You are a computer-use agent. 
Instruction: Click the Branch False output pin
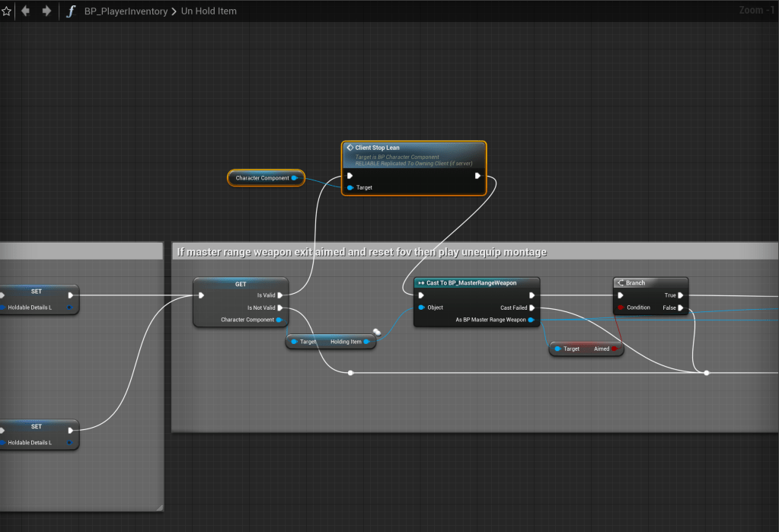point(681,307)
